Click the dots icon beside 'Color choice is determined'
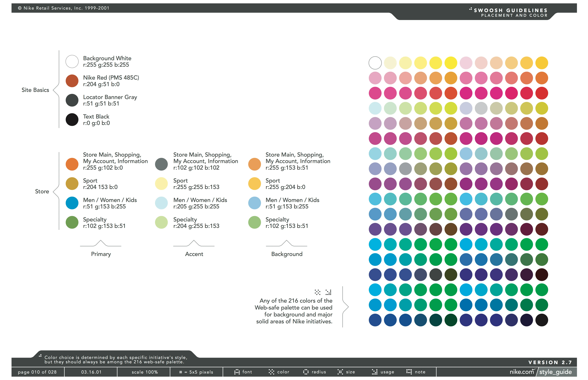The width and height of the screenshot is (588, 380). pyautogui.click(x=40, y=356)
